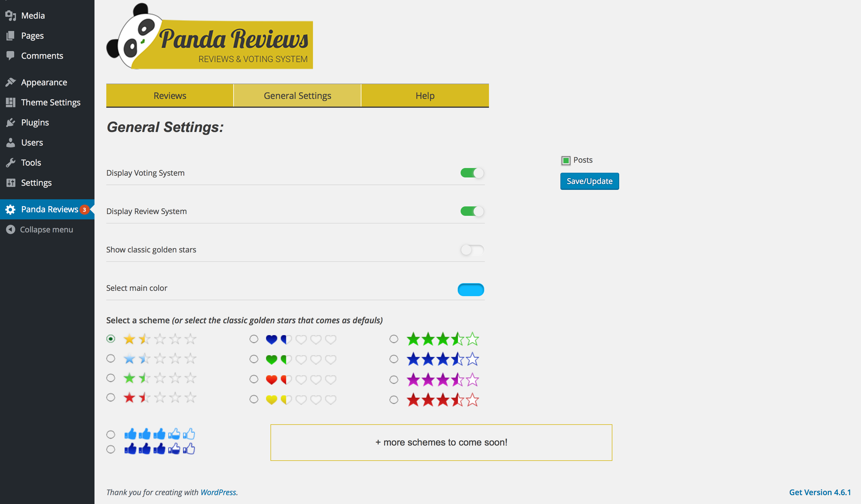Click the Panda Reviews gear icon
Image resolution: width=861 pixels, height=504 pixels.
[11, 209]
